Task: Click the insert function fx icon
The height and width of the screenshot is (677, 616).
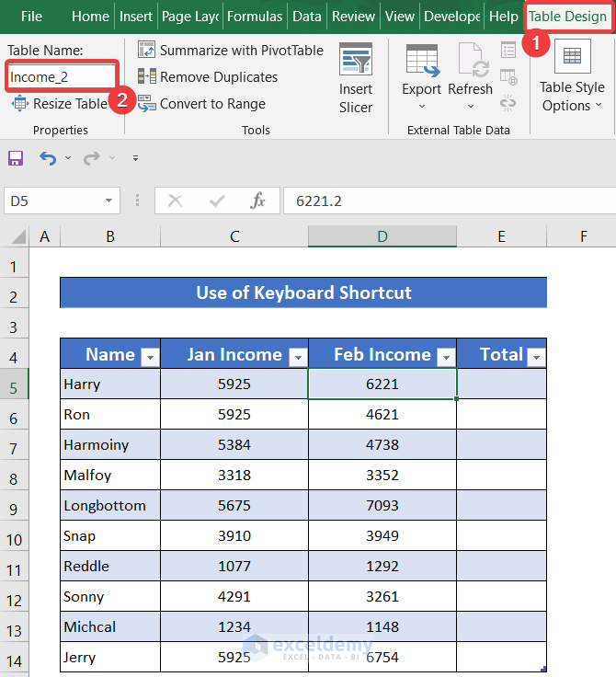Action: 258,201
